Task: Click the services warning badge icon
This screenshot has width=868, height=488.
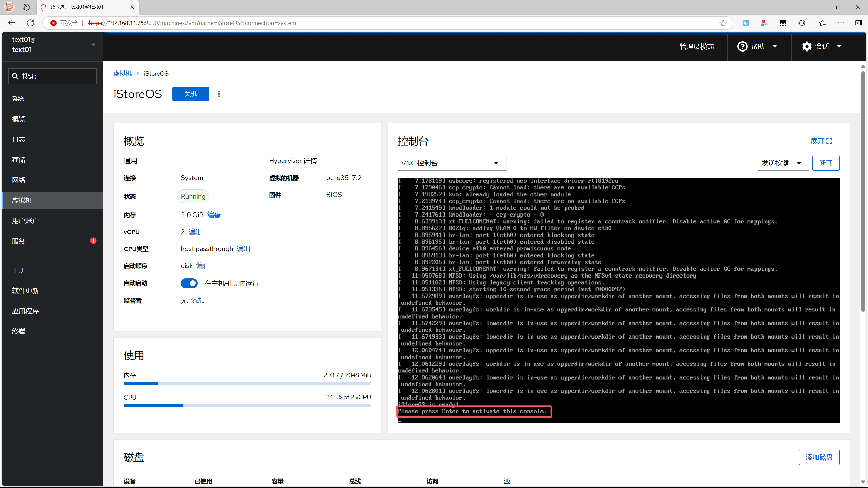Action: (x=93, y=241)
